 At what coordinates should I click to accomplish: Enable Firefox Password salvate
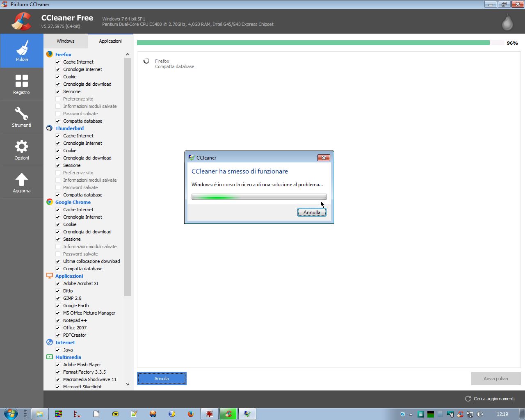[58, 114]
